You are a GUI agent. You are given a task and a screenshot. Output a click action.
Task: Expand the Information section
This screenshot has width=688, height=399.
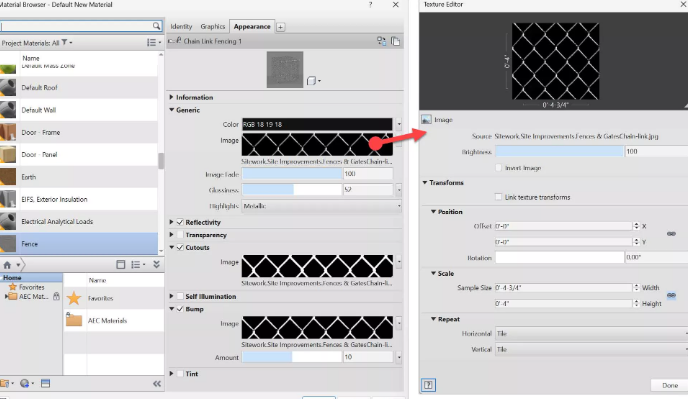pyautogui.click(x=172, y=97)
